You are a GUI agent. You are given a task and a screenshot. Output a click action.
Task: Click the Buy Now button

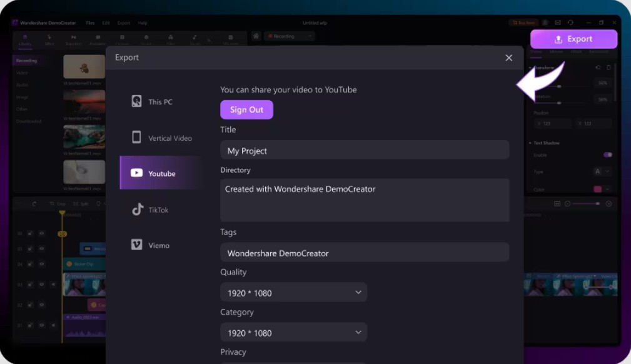523,23
